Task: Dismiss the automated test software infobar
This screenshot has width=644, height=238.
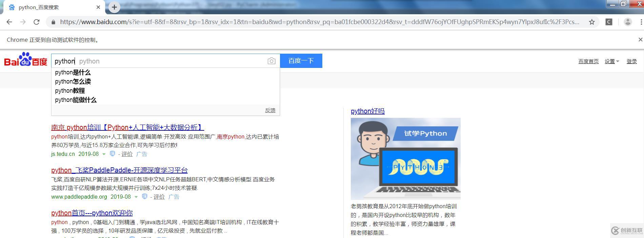Action: tap(640, 40)
